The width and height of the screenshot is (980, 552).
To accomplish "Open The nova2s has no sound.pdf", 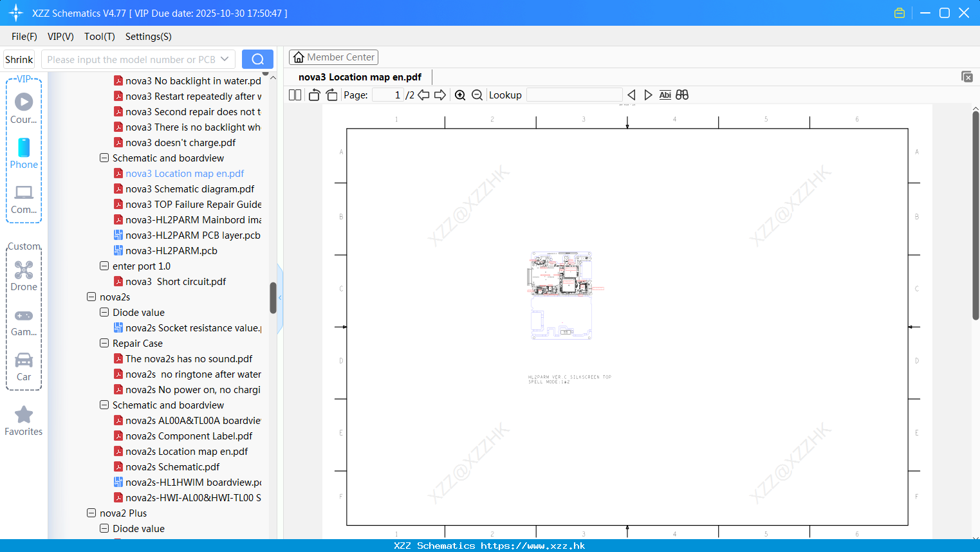I will coord(189,358).
